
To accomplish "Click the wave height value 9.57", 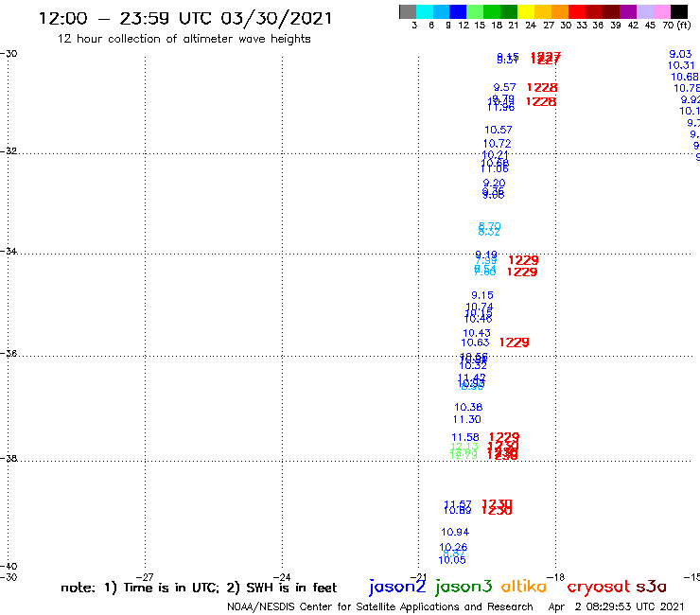I will pos(504,88).
